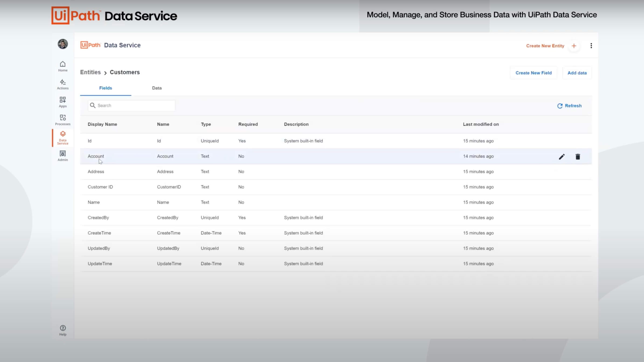Image resolution: width=644 pixels, height=362 pixels.
Task: Select the CreateTime display name cell
Action: (99, 233)
